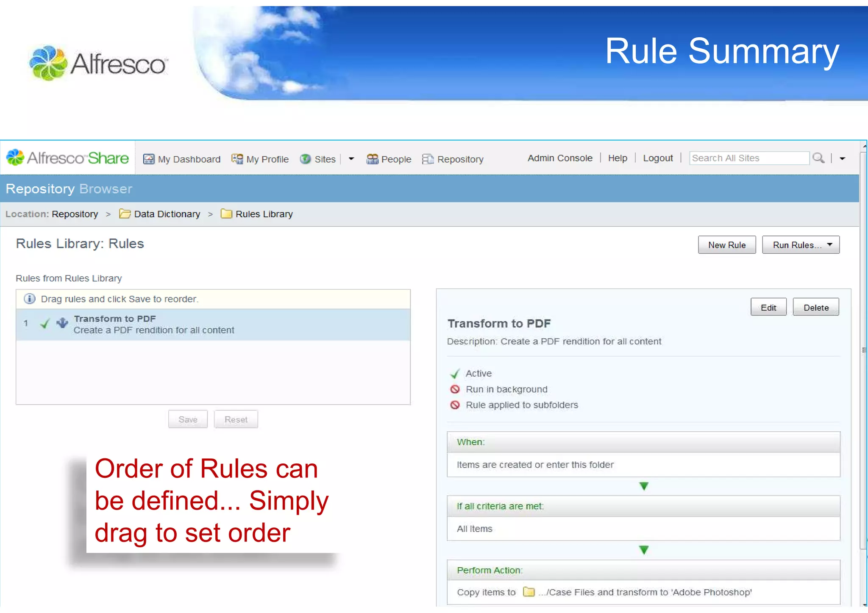Open the Admin Console
The image size is (868, 613).
point(560,158)
